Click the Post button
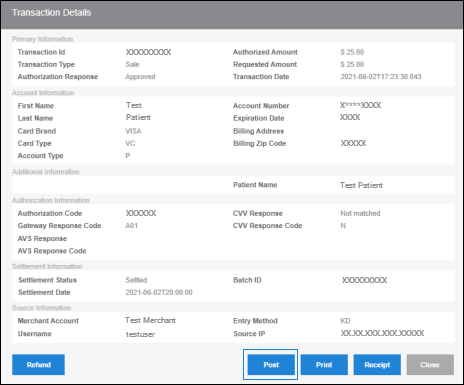This screenshot has width=464, height=385. click(271, 365)
